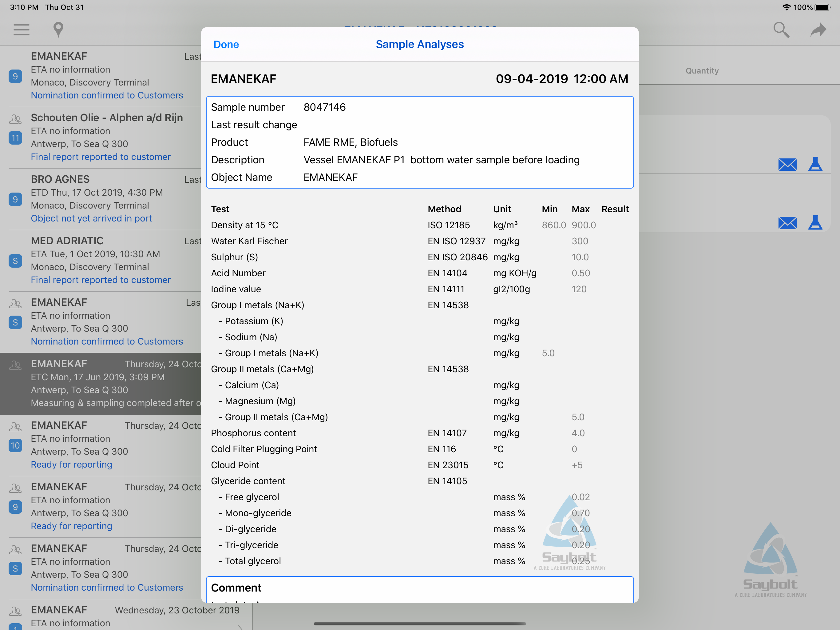This screenshot has width=840, height=630.
Task: Tap the location pin icon
Action: point(58,30)
